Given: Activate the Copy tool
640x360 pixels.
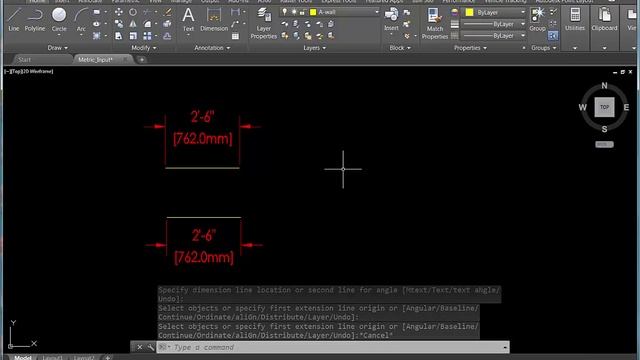Looking at the screenshot, I should coord(119,24).
